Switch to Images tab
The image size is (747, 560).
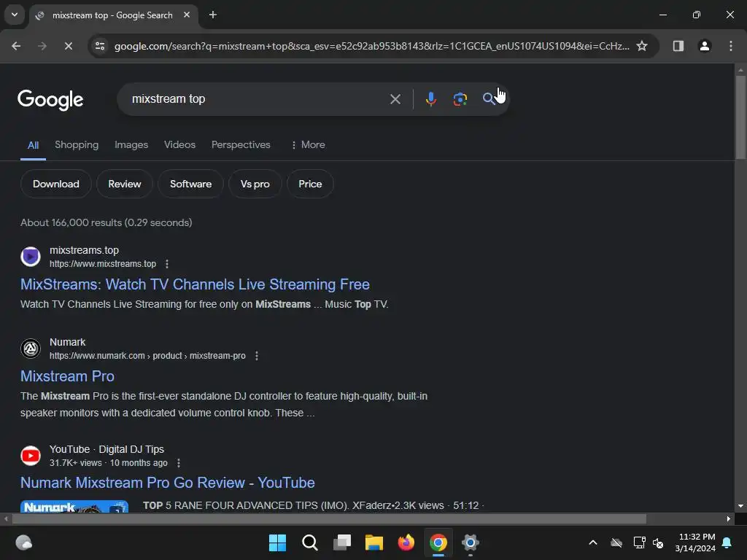pos(131,145)
